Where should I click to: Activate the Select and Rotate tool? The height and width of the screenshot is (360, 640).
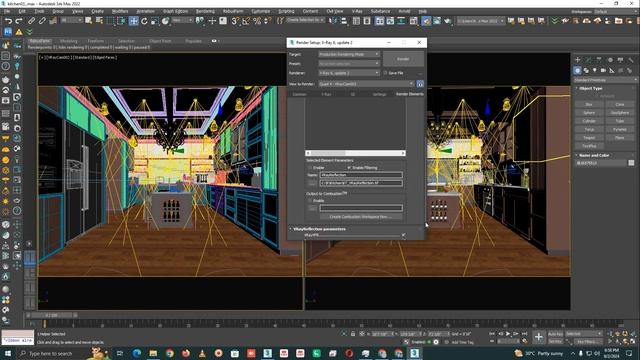pyautogui.click(x=144, y=21)
